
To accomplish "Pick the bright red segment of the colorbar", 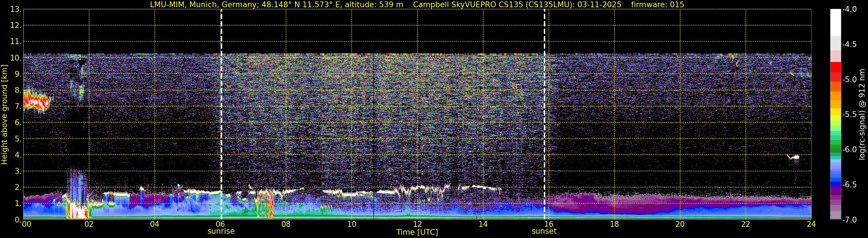I will 836,67.
